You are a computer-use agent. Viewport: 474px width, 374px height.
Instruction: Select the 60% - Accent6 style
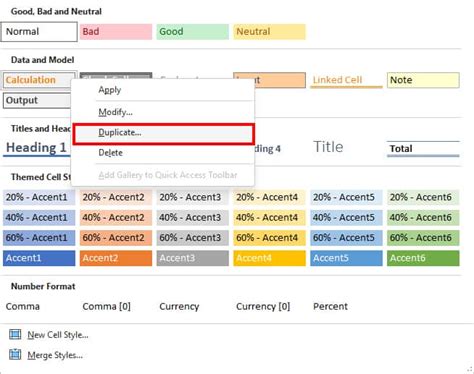[423, 238]
